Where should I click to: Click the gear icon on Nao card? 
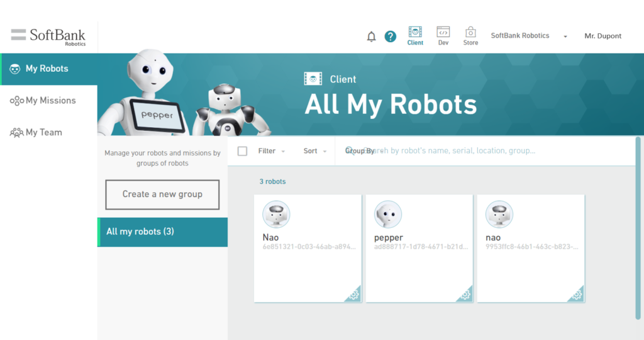(x=354, y=295)
